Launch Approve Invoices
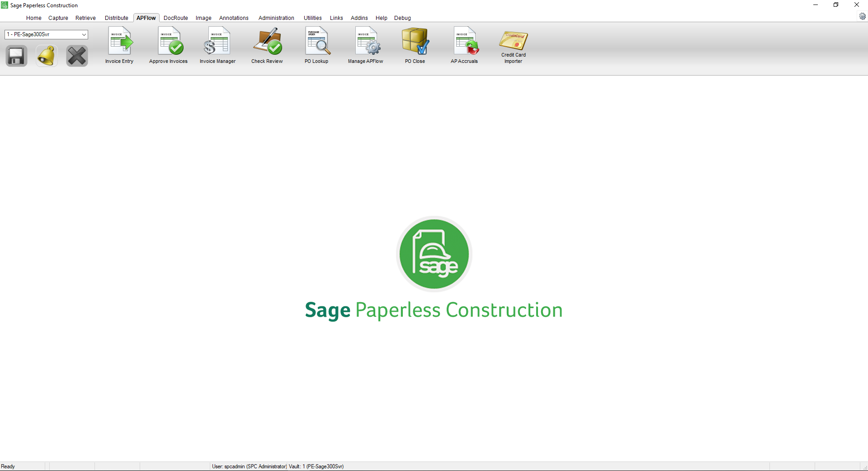The height and width of the screenshot is (471, 868). pos(168,46)
